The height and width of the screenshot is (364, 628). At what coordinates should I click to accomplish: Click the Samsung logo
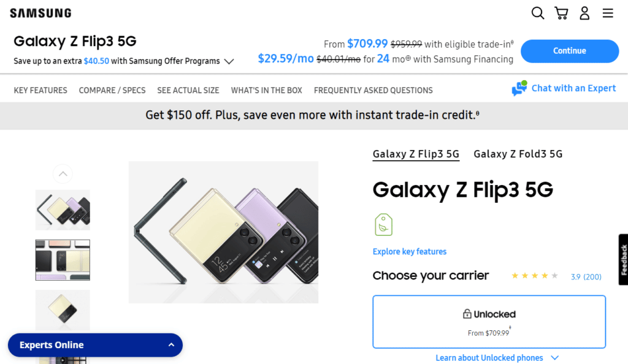[x=40, y=13]
